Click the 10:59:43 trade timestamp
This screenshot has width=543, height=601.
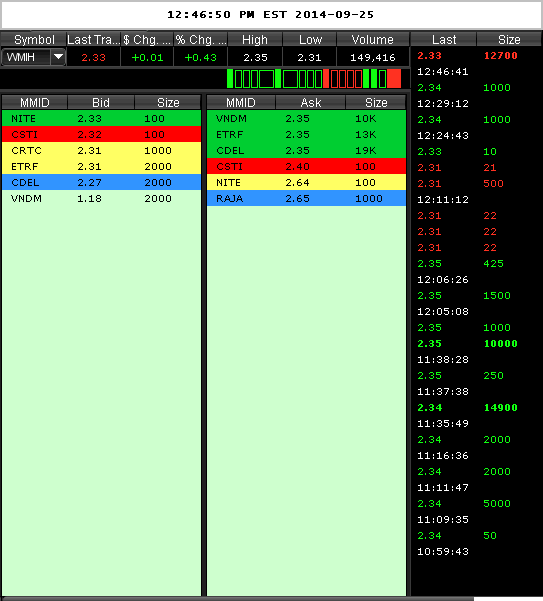[x=443, y=552]
